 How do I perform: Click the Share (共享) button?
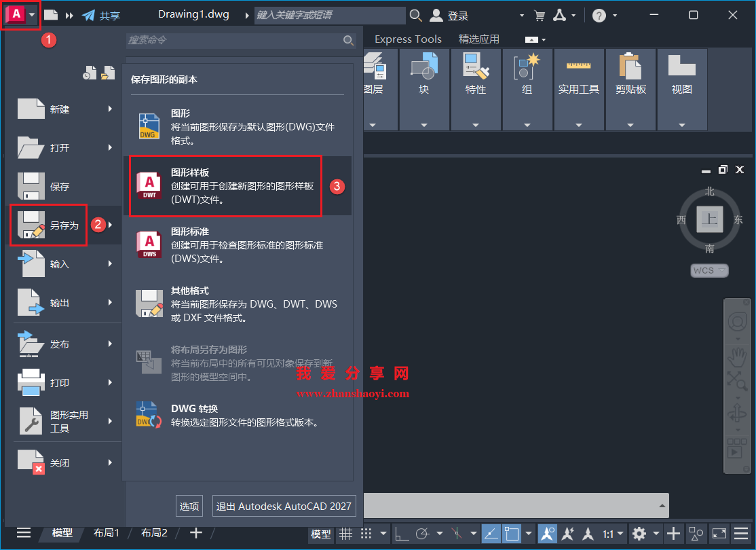(x=101, y=16)
